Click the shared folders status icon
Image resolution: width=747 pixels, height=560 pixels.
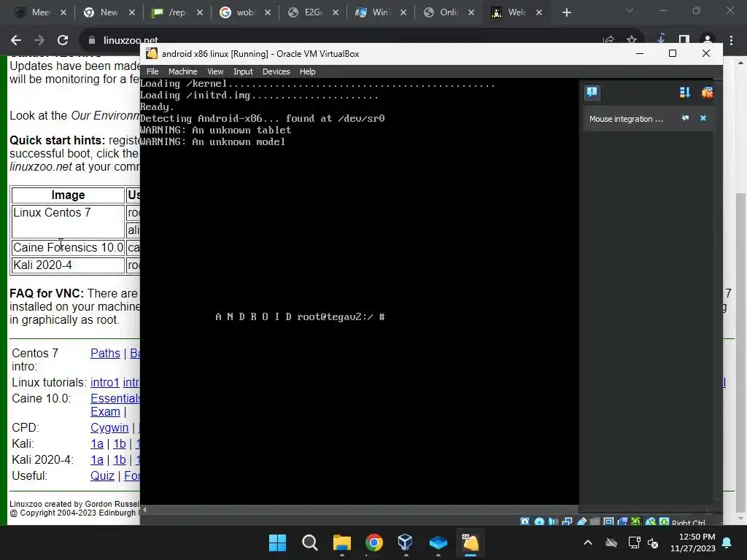click(x=595, y=522)
